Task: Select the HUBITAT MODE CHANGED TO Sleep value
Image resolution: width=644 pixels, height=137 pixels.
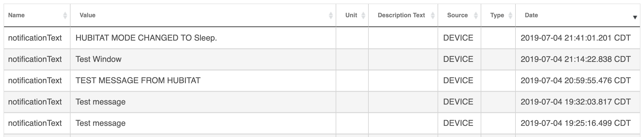Action: point(146,38)
